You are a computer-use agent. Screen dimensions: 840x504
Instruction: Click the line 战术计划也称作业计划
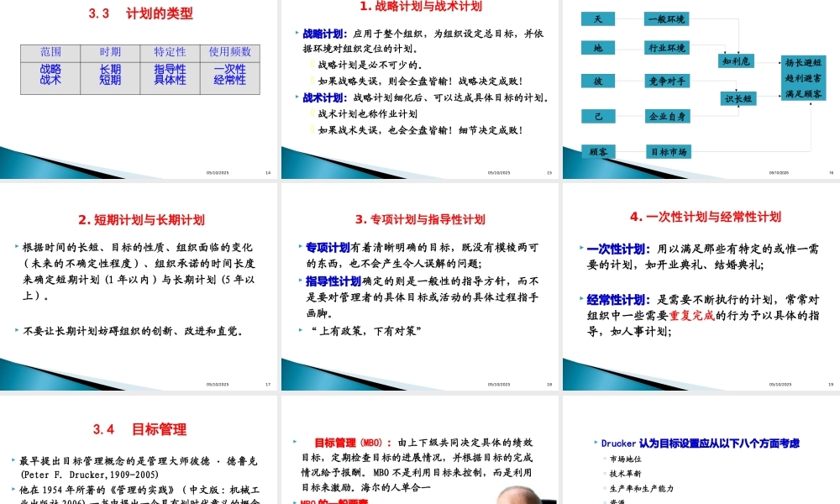click(368, 113)
